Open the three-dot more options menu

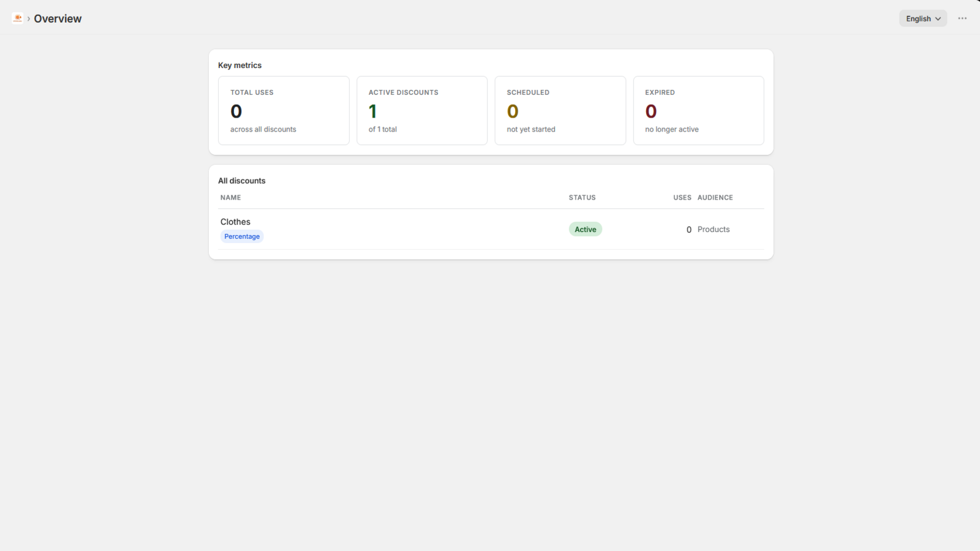click(x=962, y=18)
